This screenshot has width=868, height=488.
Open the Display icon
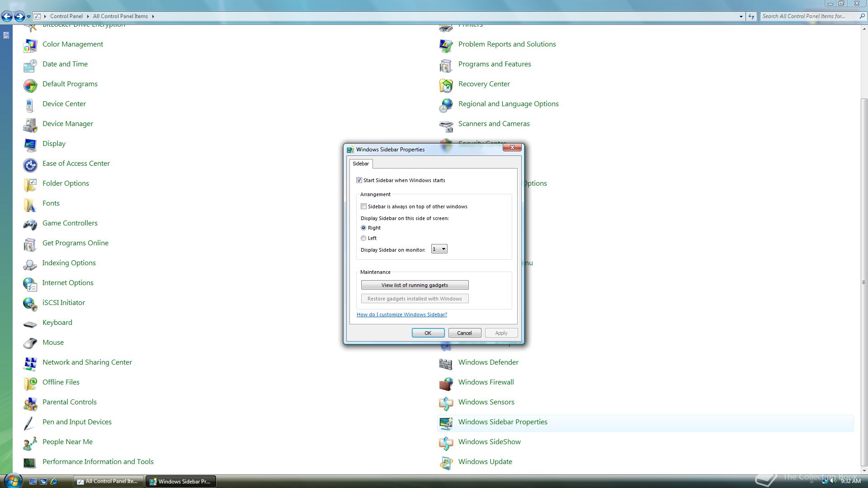30,145
